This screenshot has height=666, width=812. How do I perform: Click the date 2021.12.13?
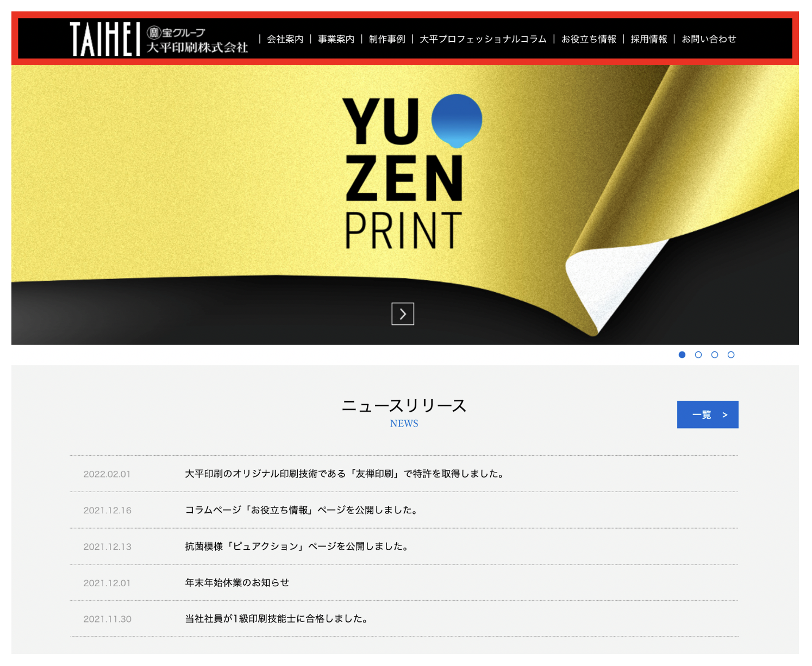[x=107, y=547]
